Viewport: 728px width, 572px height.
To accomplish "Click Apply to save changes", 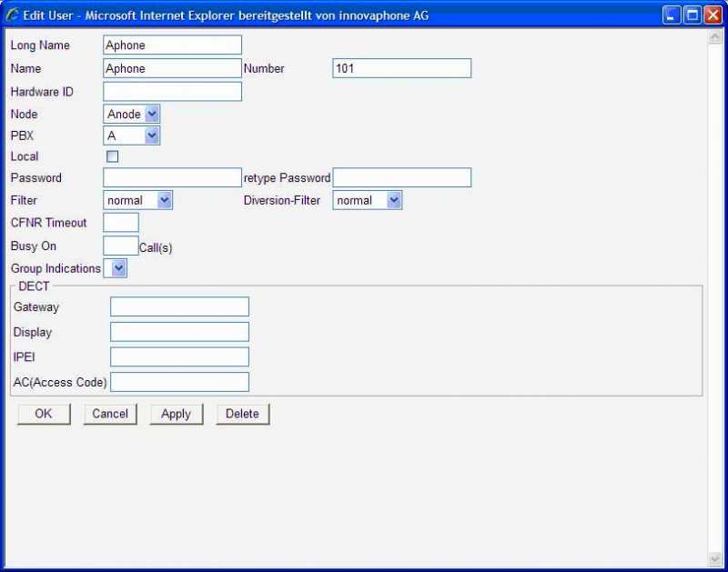I will coord(176,414).
